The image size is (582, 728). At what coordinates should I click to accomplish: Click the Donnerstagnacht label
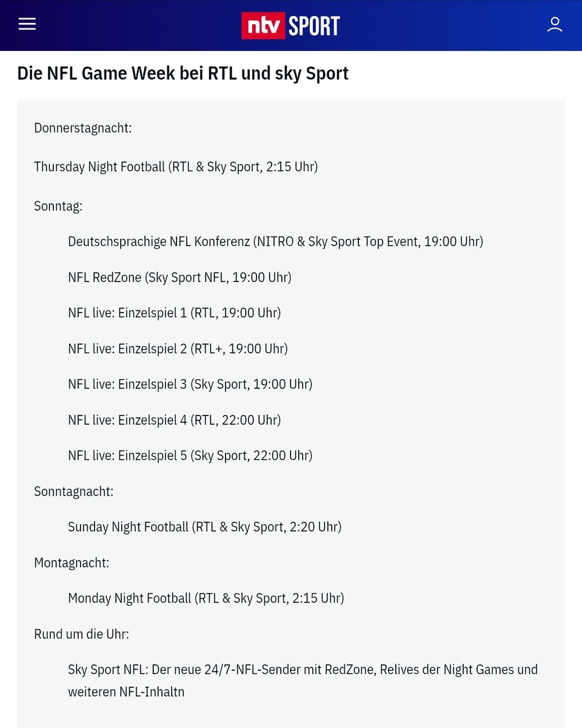(x=83, y=128)
